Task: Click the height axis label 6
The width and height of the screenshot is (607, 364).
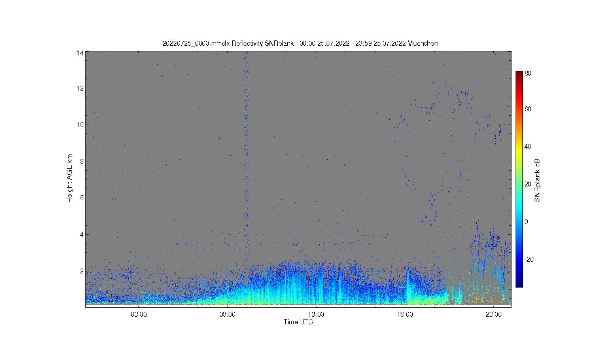Action: tap(82, 198)
